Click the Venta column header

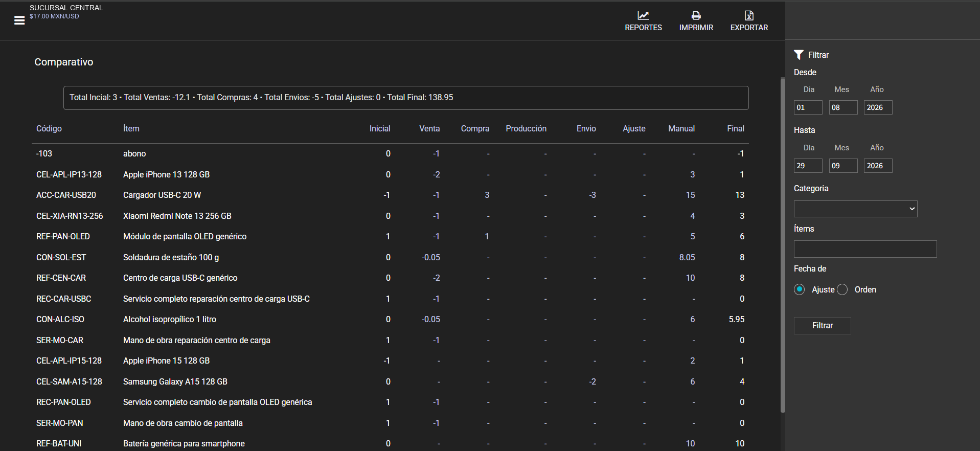429,129
